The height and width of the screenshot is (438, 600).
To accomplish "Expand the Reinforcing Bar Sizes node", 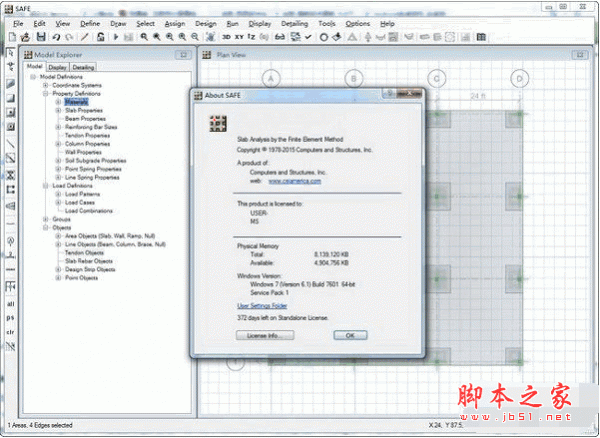I will tap(58, 127).
